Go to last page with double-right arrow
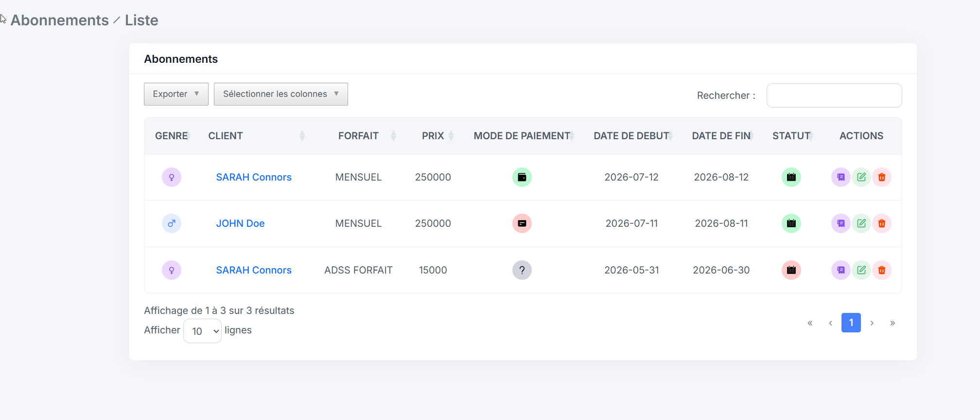The width and height of the screenshot is (980, 420). click(892, 323)
